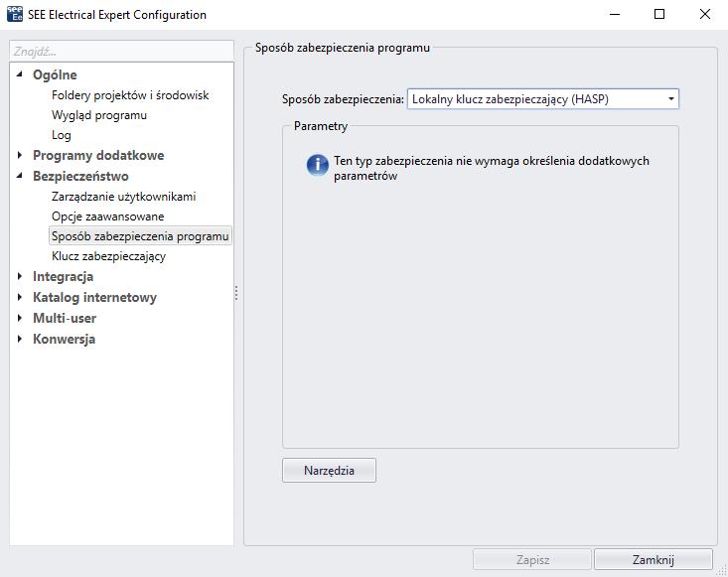Click the panel splitter grip handle
728x577 pixels.
pos(236,293)
